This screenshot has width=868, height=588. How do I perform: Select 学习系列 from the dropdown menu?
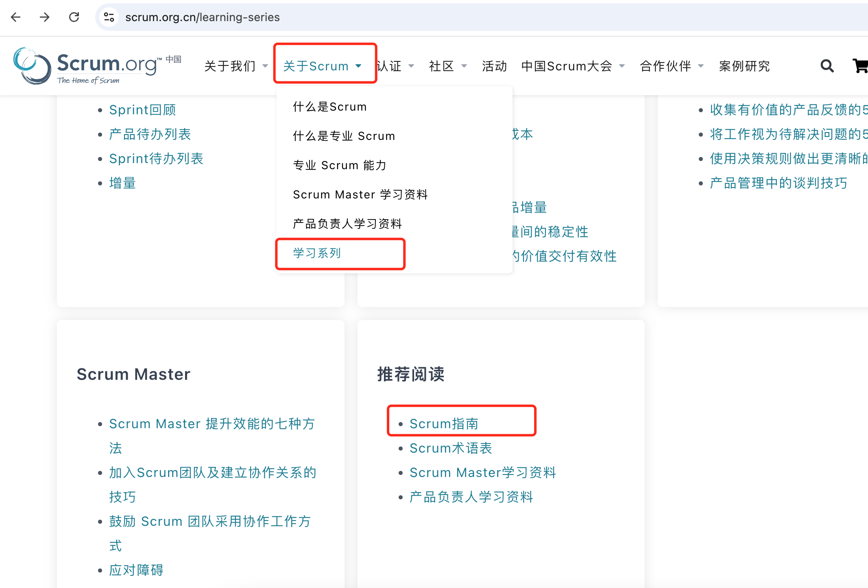coord(317,253)
